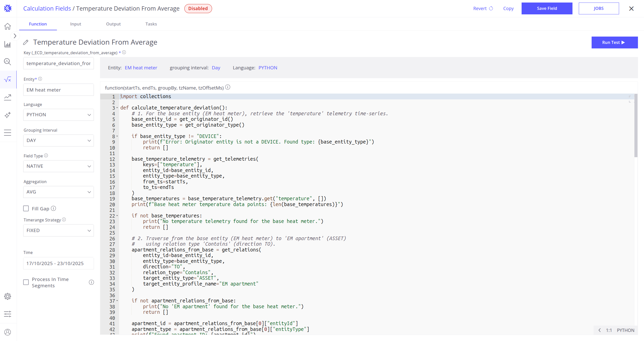Click the home icon in the sidebar
This screenshot has width=644, height=341.
[x=8, y=26]
